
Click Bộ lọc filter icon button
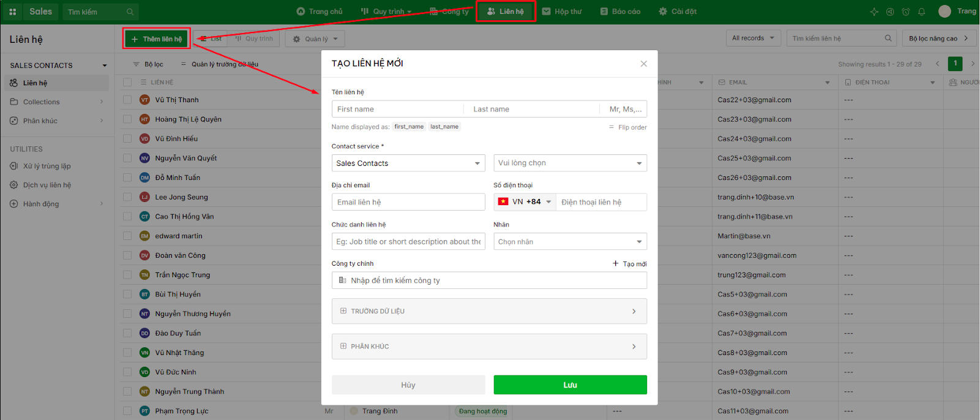pos(149,64)
